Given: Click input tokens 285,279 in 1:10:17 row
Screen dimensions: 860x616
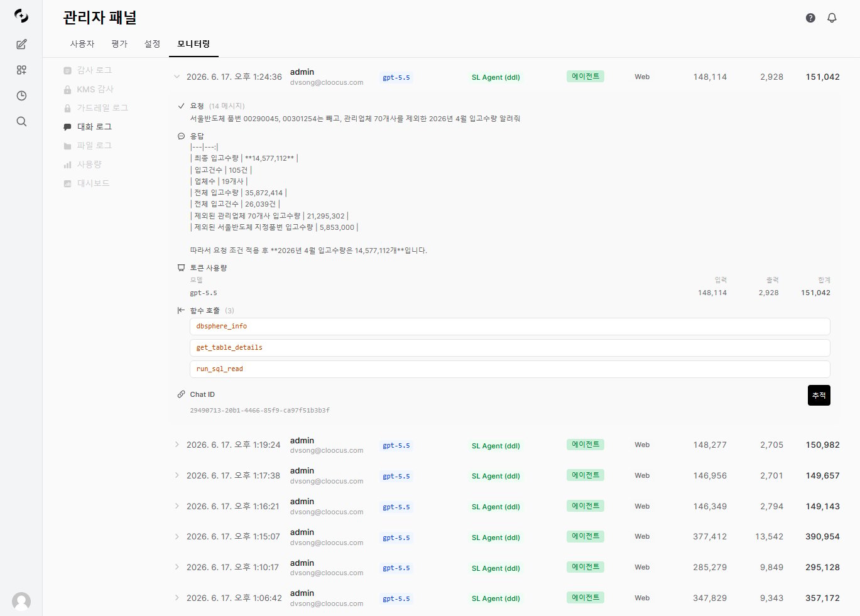Looking at the screenshot, I should (710, 568).
